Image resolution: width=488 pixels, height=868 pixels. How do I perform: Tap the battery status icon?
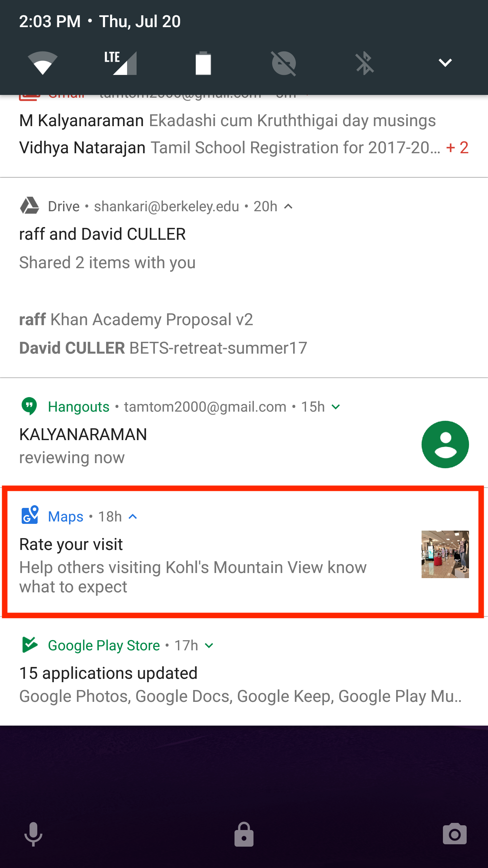coord(203,63)
